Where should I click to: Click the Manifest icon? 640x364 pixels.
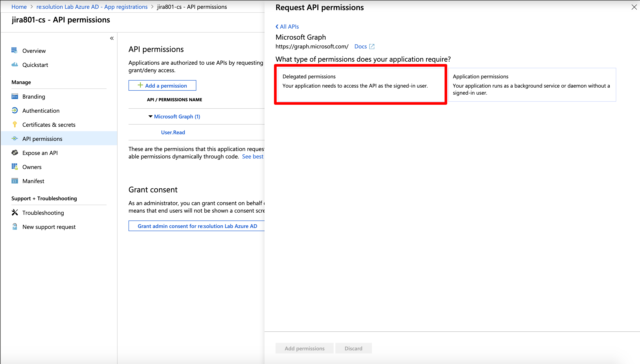click(15, 181)
